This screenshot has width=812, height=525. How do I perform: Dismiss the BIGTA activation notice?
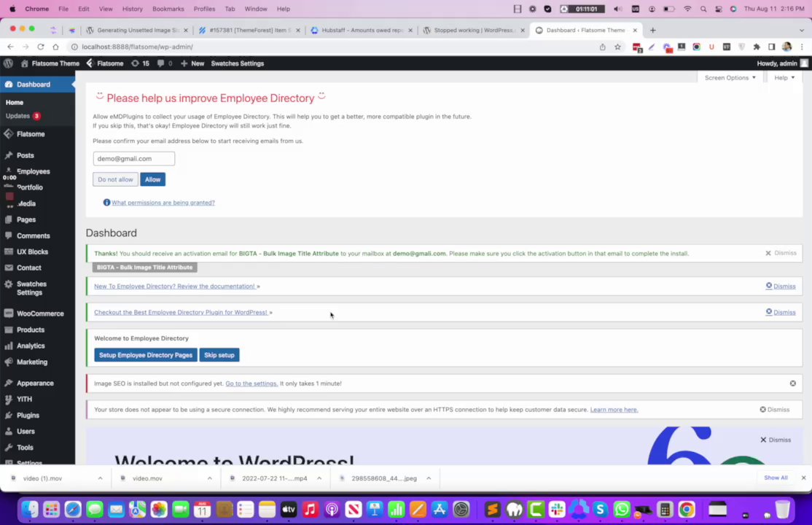point(781,253)
